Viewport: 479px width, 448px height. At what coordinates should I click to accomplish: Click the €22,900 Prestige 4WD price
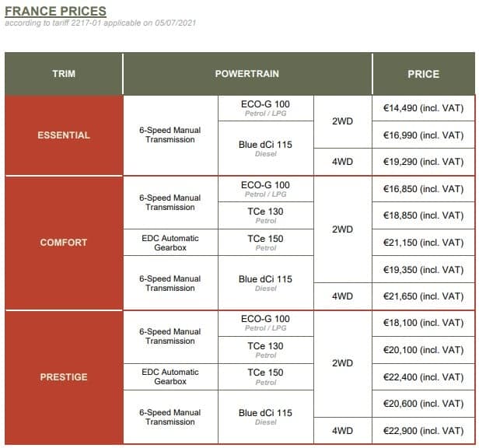tap(423, 431)
